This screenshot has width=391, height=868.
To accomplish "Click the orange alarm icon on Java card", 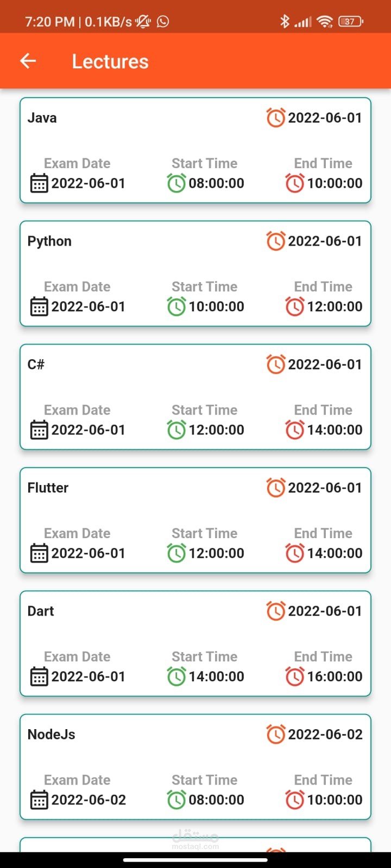I will pos(276,118).
